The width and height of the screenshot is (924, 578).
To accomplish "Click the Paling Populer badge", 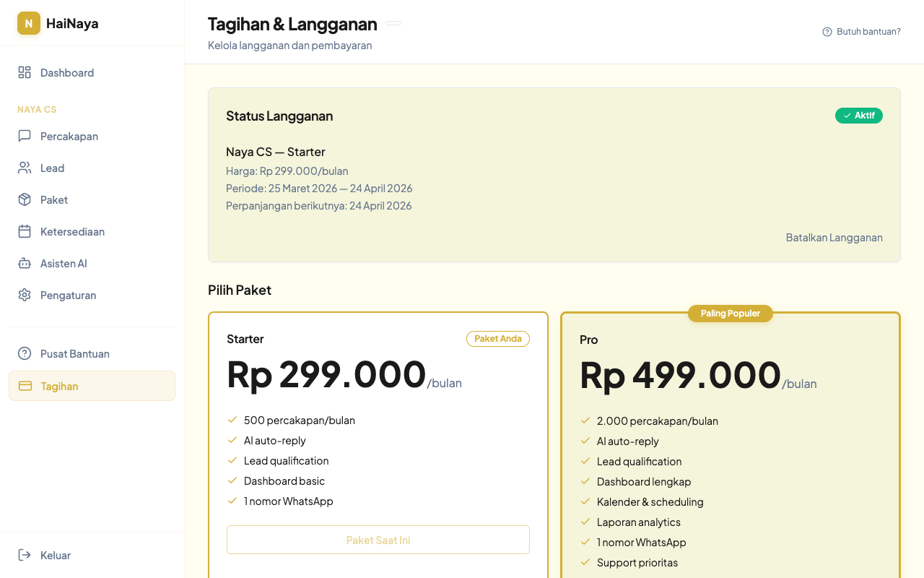I will [x=730, y=314].
